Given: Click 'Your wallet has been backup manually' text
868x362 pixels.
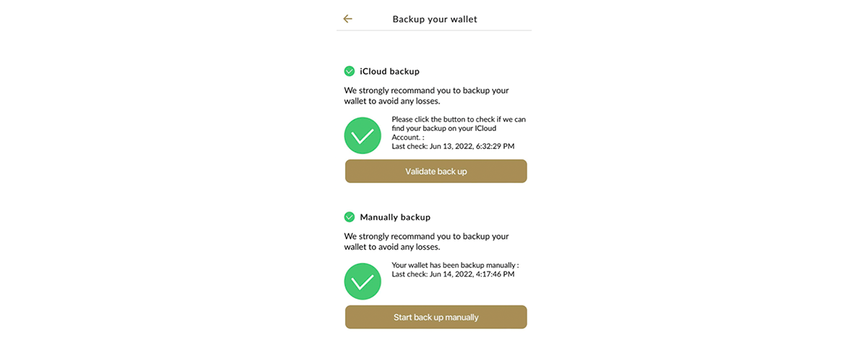Looking at the screenshot, I should [455, 265].
